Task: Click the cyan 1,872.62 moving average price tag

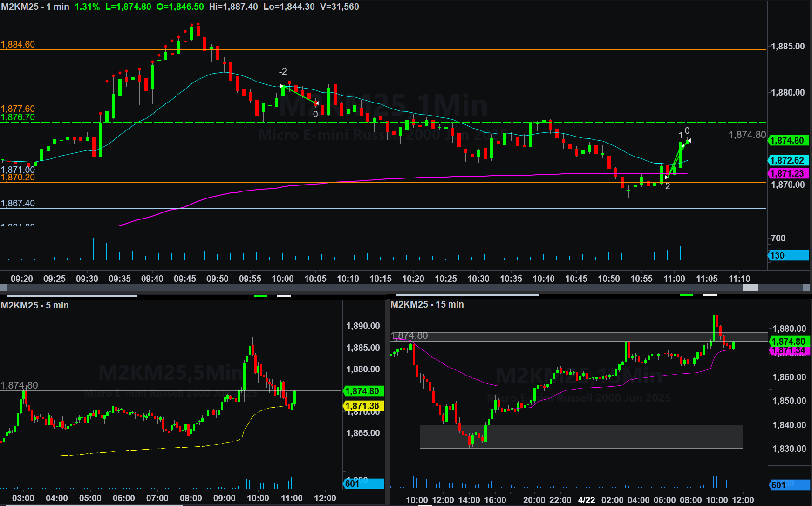Action: click(x=787, y=160)
